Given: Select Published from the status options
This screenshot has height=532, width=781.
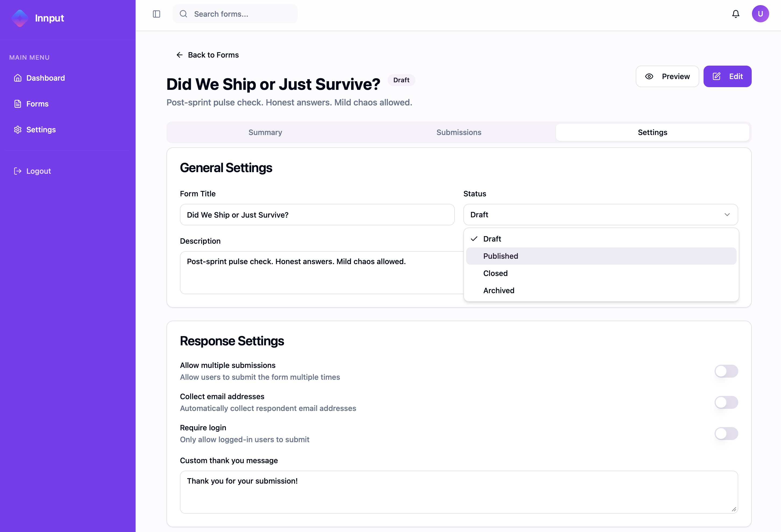Looking at the screenshot, I should point(500,256).
